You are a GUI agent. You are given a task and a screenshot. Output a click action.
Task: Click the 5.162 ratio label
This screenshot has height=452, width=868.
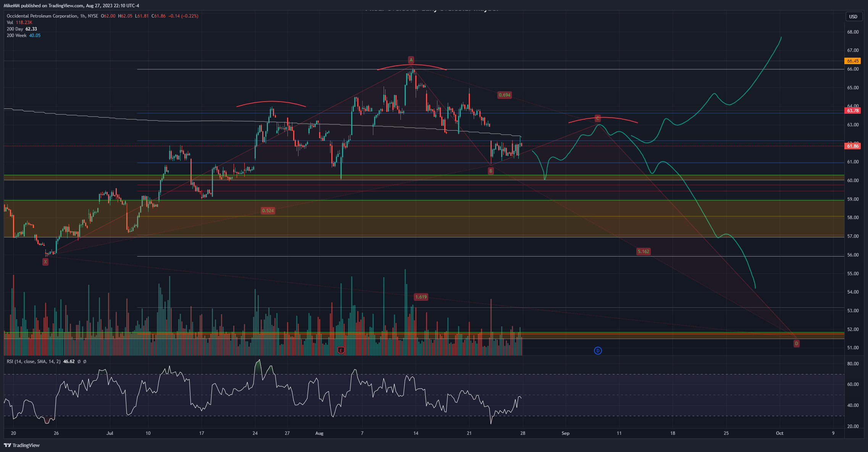tap(643, 252)
